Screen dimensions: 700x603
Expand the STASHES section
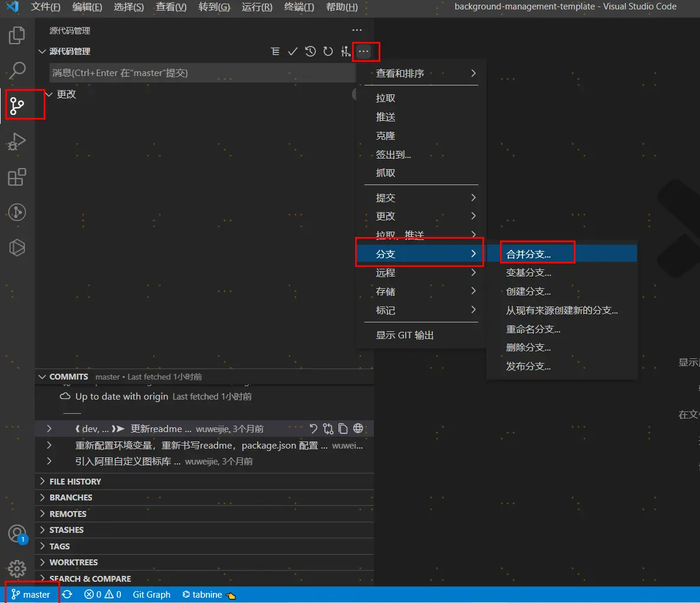click(x=66, y=530)
